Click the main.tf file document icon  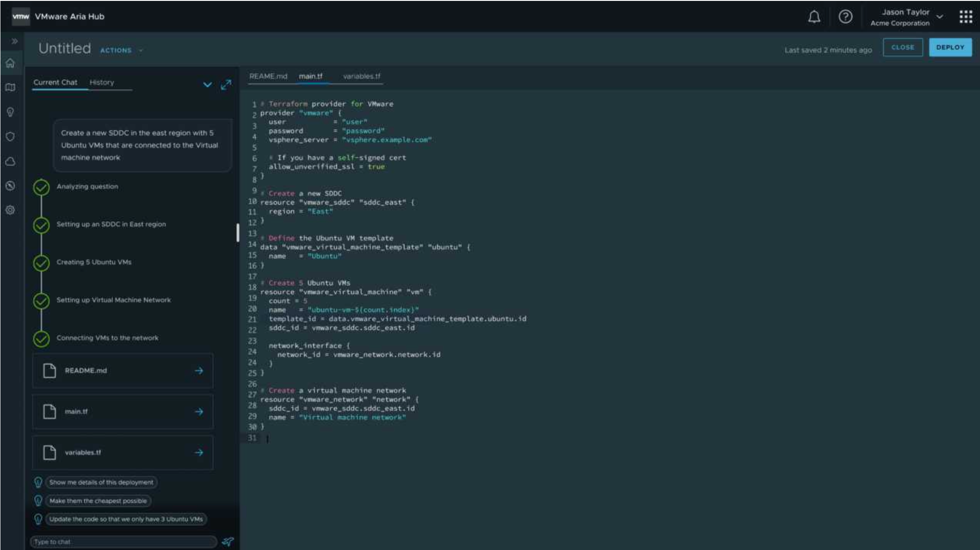point(49,411)
